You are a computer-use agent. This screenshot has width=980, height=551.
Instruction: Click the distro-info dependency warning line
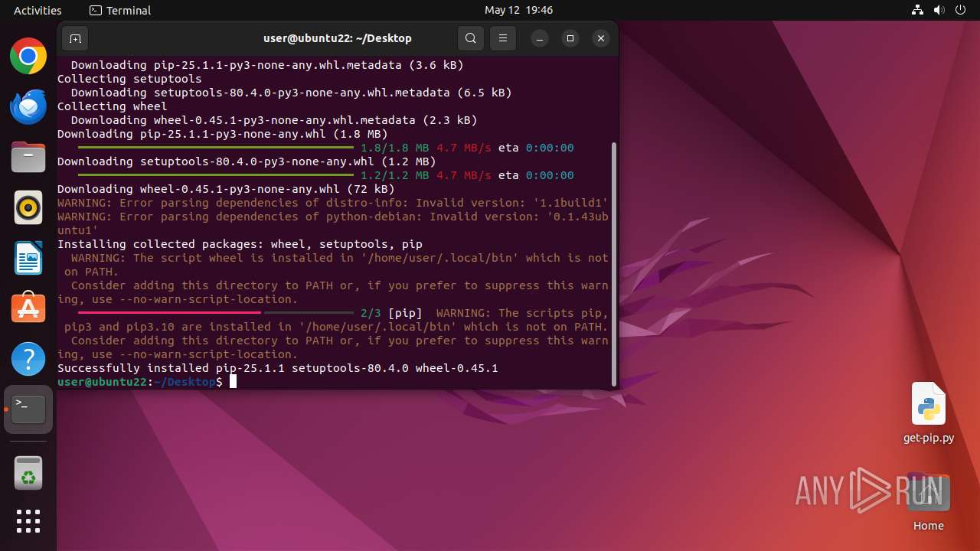point(333,203)
